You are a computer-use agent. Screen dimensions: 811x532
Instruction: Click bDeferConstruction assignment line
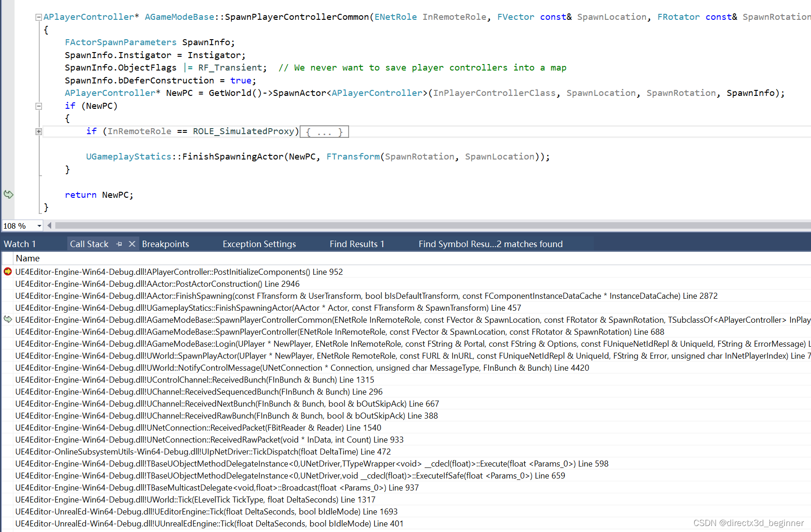coord(160,81)
